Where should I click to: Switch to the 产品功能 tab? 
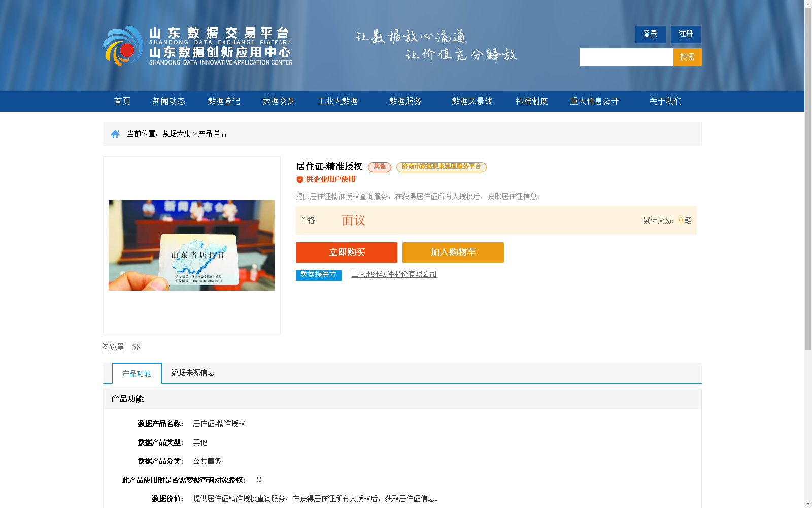tap(137, 373)
